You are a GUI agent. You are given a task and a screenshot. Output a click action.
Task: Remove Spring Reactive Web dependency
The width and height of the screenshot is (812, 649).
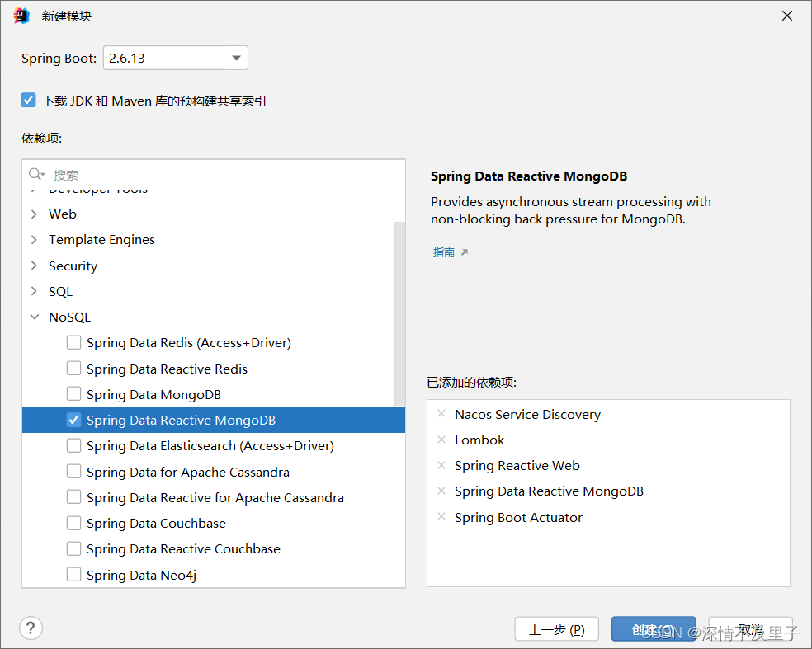tap(441, 465)
